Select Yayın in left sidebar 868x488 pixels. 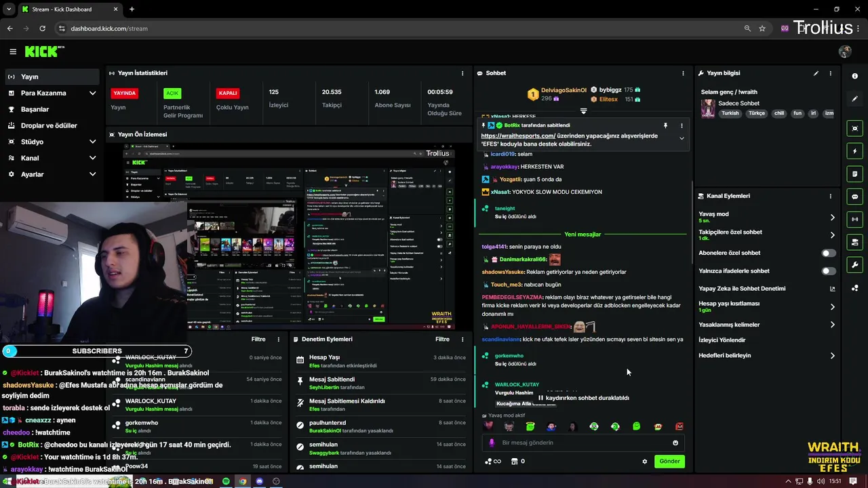[x=52, y=77]
